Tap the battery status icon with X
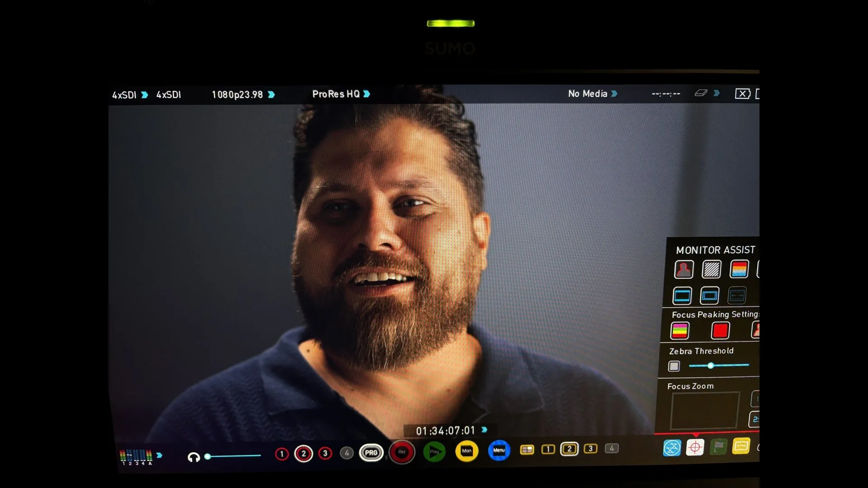The height and width of the screenshot is (488, 868). click(743, 94)
